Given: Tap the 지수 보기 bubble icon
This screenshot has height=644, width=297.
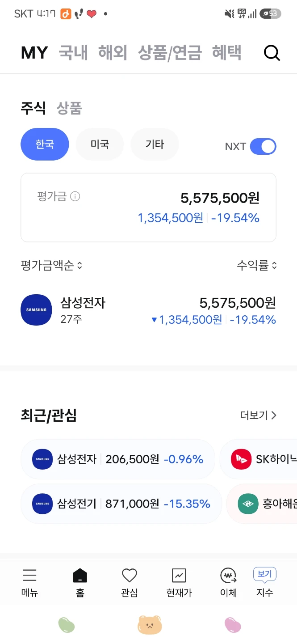Looking at the screenshot, I should [x=265, y=574].
